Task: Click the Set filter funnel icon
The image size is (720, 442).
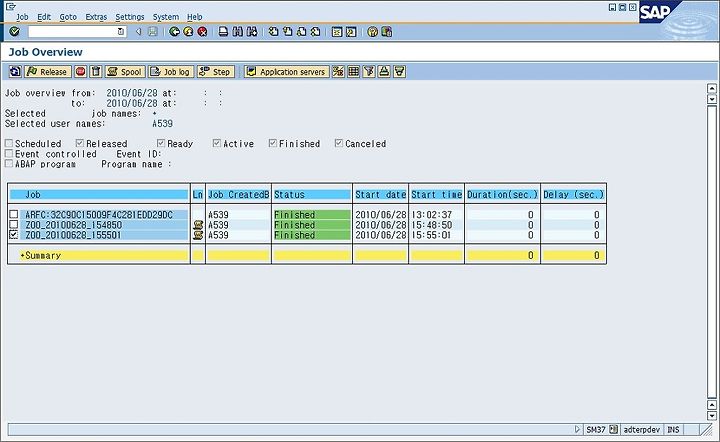Action: coord(369,72)
